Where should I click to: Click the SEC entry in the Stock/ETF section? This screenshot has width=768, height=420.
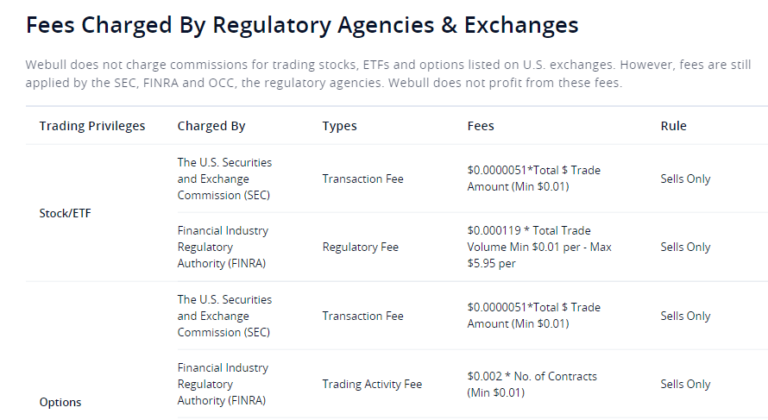coord(224,178)
